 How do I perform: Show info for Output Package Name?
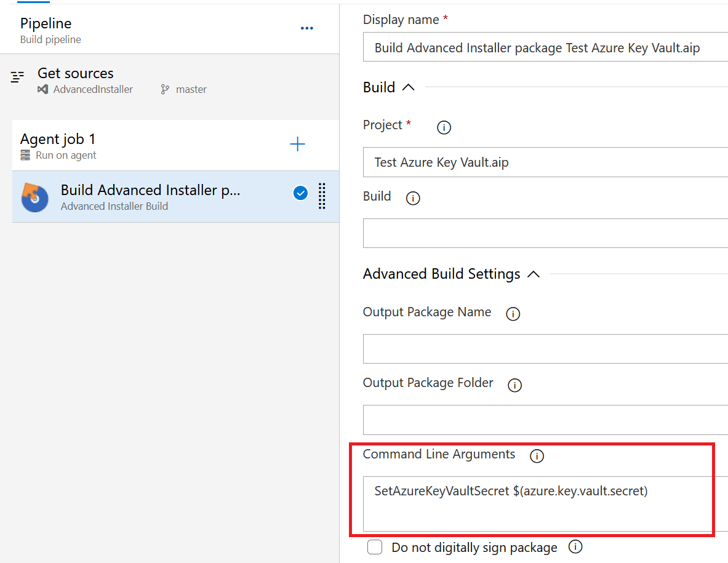point(513,314)
